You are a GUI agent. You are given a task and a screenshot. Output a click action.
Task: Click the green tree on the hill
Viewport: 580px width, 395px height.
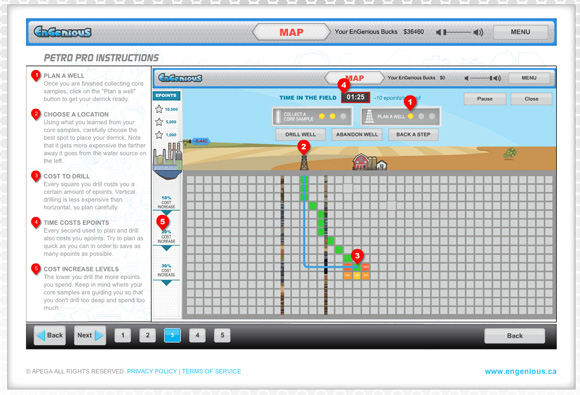click(x=510, y=153)
